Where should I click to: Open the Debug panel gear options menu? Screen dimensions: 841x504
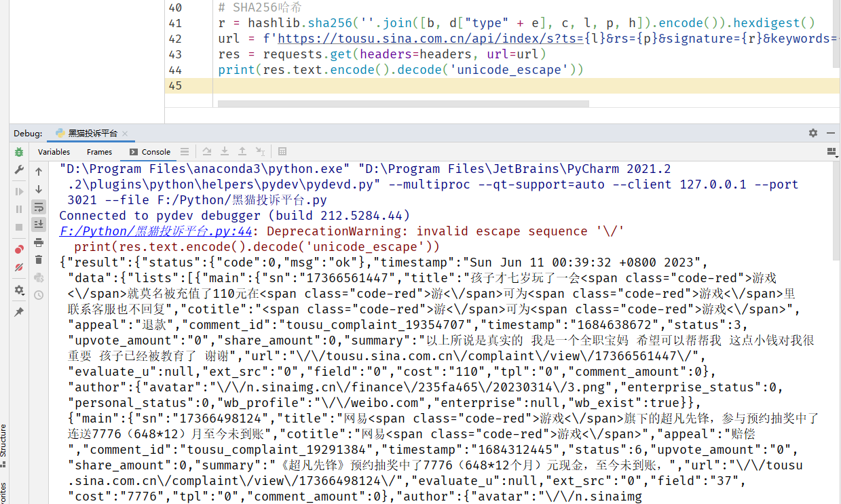click(x=813, y=134)
